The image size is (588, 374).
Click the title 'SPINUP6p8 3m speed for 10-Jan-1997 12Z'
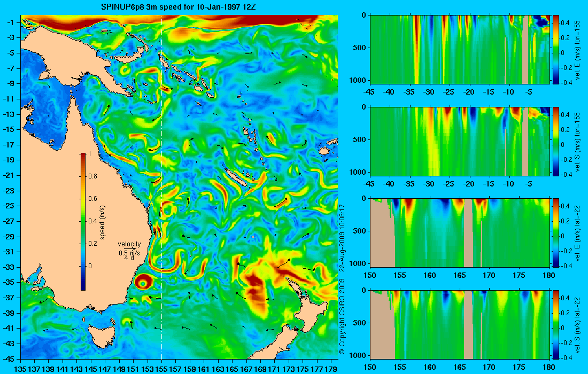click(179, 7)
